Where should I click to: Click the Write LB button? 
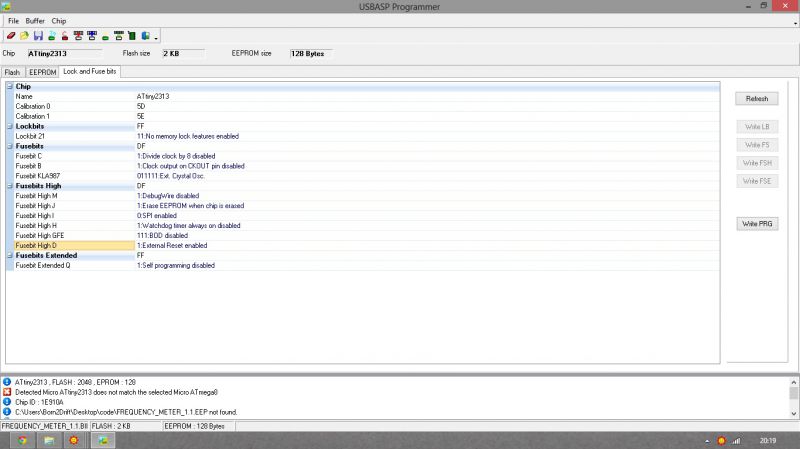pyautogui.click(x=757, y=127)
